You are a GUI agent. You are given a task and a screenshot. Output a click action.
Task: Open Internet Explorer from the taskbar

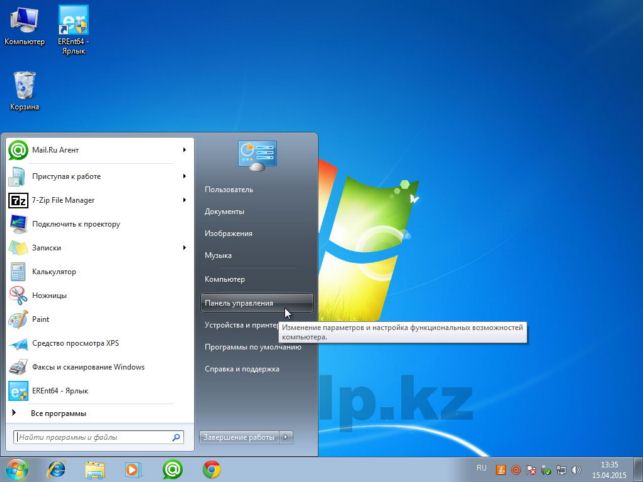coord(56,470)
